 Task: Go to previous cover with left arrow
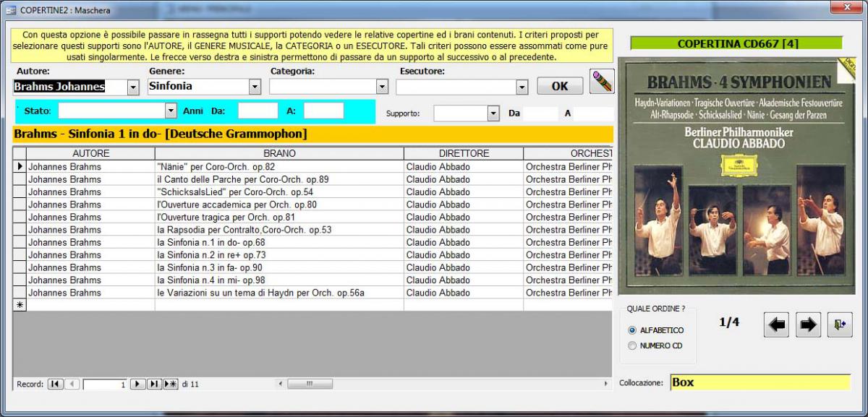[x=776, y=324]
